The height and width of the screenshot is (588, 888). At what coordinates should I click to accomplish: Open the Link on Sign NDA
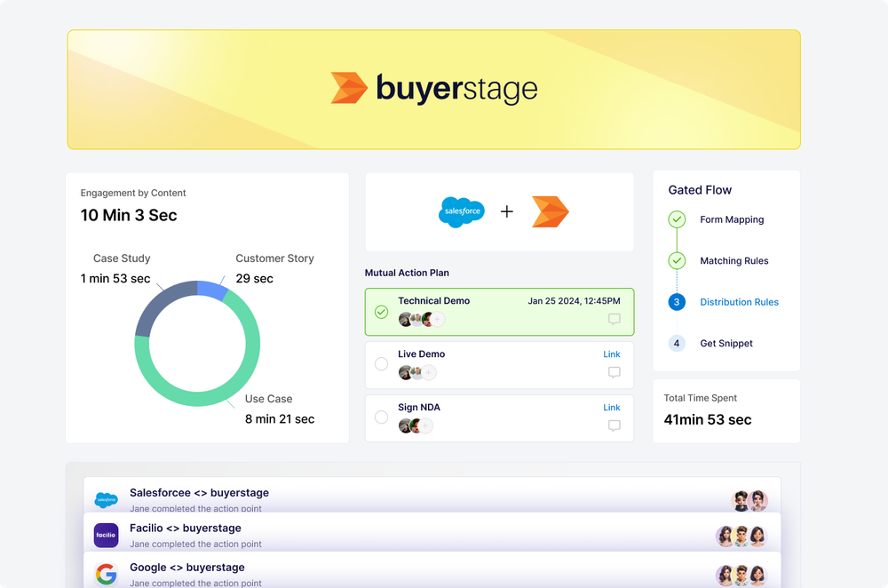point(612,408)
